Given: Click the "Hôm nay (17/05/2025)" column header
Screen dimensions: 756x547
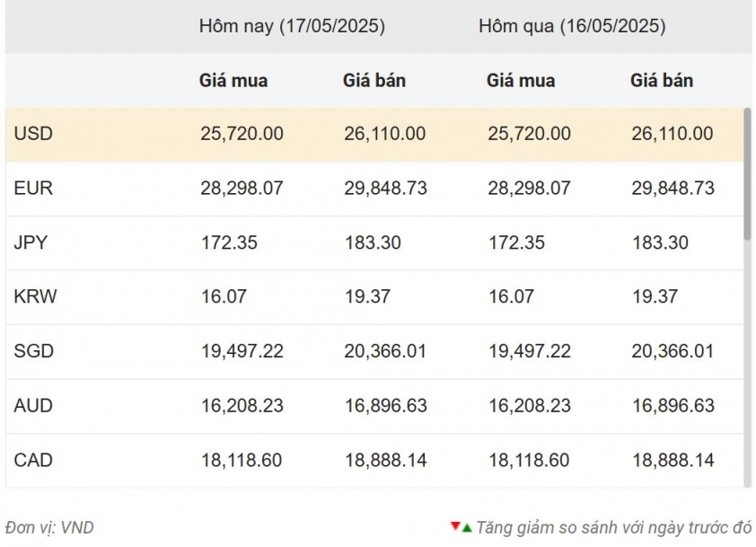Looking at the screenshot, I should 292,26.
